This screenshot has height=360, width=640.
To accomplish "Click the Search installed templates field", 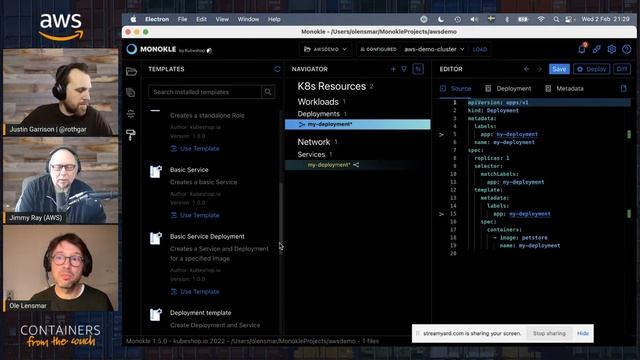I will coord(204,92).
